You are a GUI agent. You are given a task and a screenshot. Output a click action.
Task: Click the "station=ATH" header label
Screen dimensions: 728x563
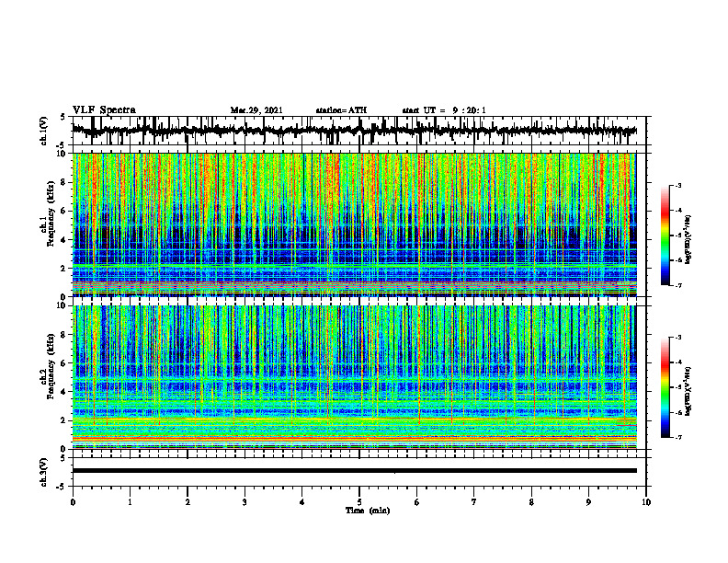[x=341, y=110]
